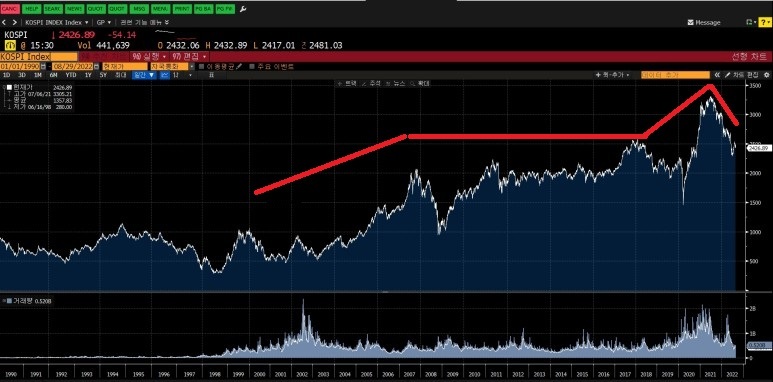Screen dimensions: 773x382
Task: Click the green PG BA key button
Action: click(x=203, y=9)
